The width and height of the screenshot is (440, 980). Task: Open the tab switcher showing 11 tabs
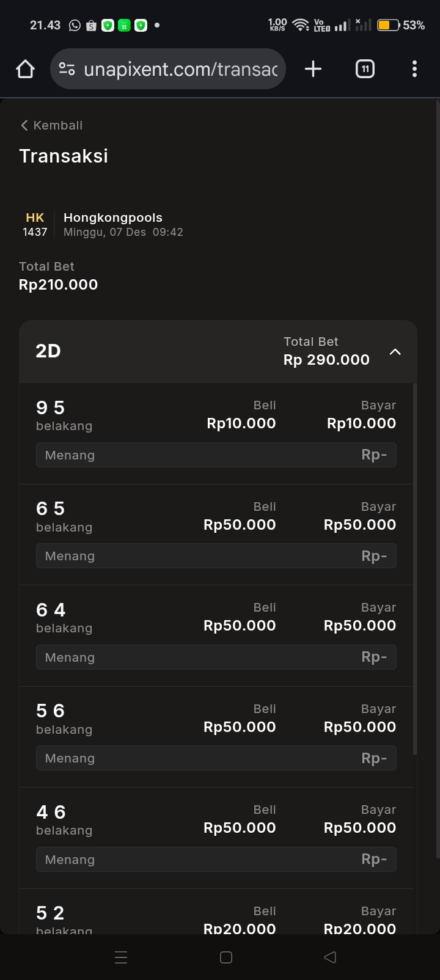(365, 69)
